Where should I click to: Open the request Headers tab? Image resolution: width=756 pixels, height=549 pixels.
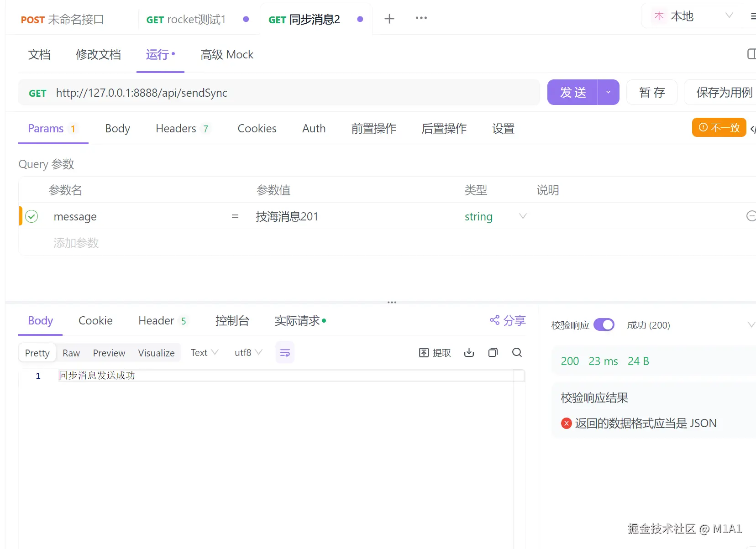pos(183,129)
